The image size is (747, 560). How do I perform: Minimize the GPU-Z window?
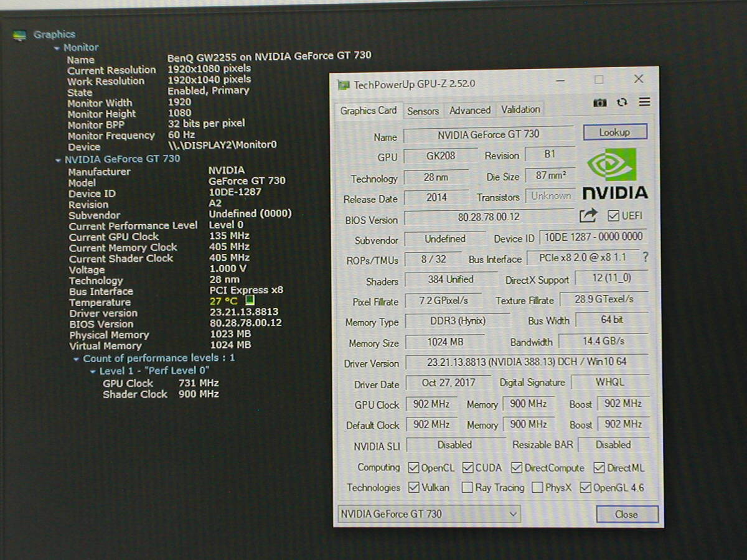click(x=561, y=80)
